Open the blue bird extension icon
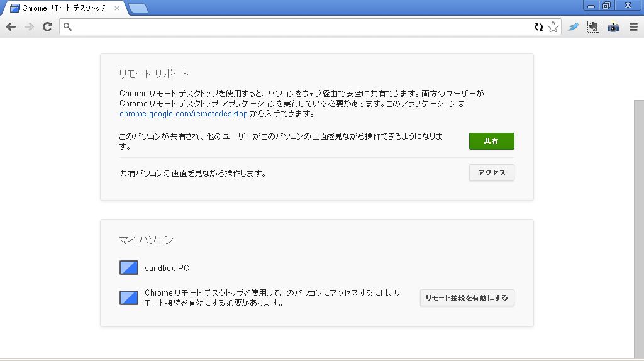This screenshot has height=361, width=644. 574,27
